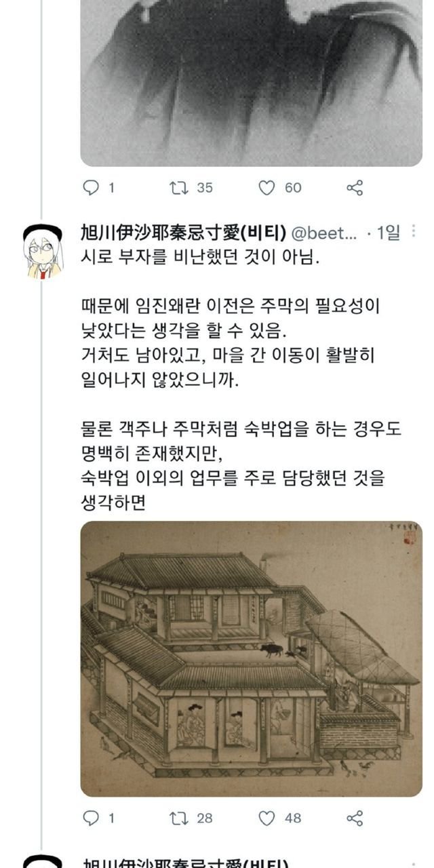Open the @beet... handle link
The height and width of the screenshot is (868, 434).
coord(323,233)
